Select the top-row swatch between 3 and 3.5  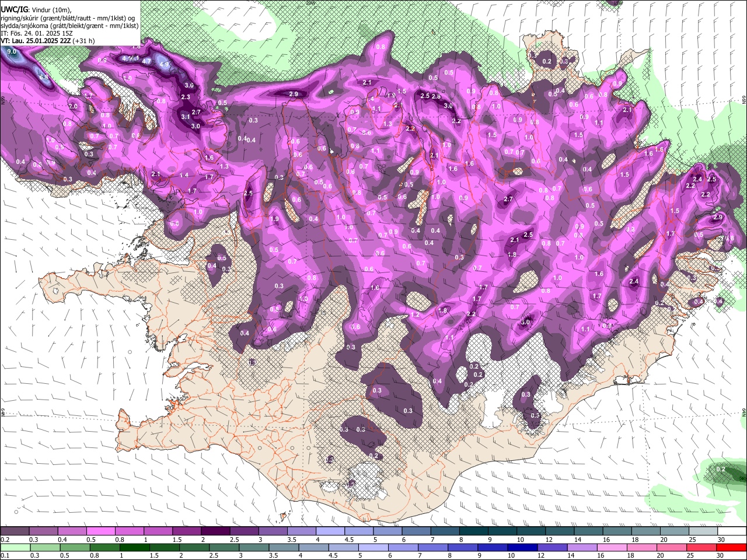273,531
